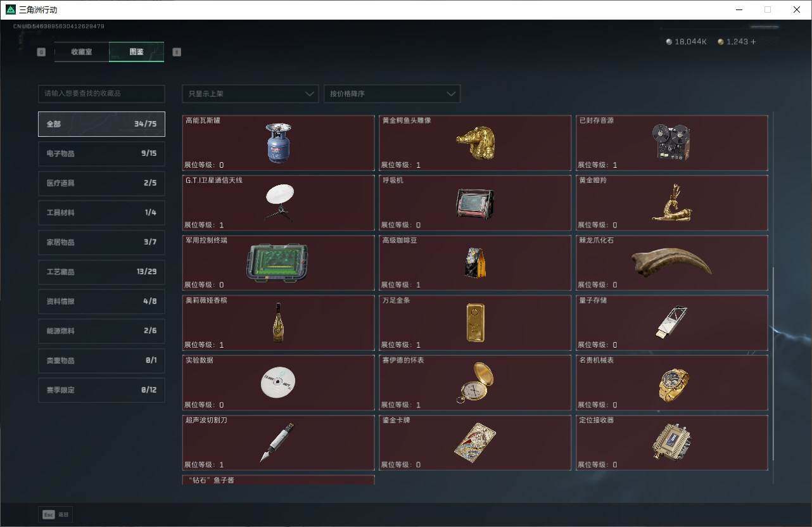812x527 pixels.
Task: Open the 量子存储 storage drive icon
Action: click(x=671, y=322)
